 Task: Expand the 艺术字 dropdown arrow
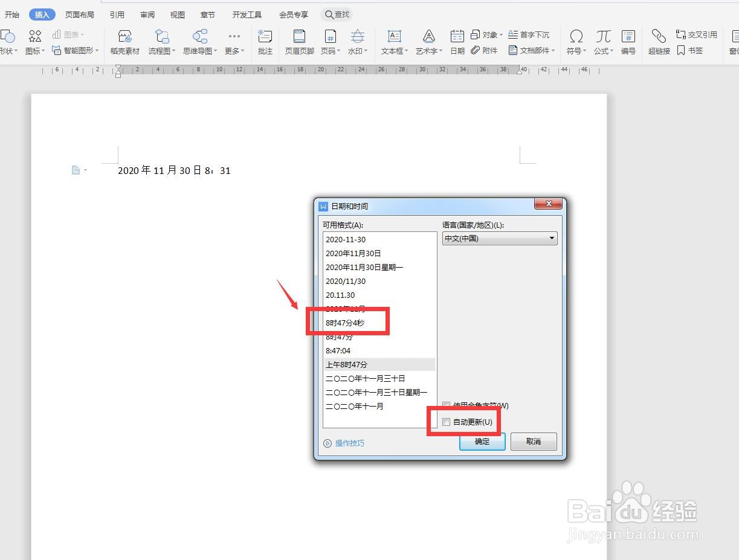(441, 51)
